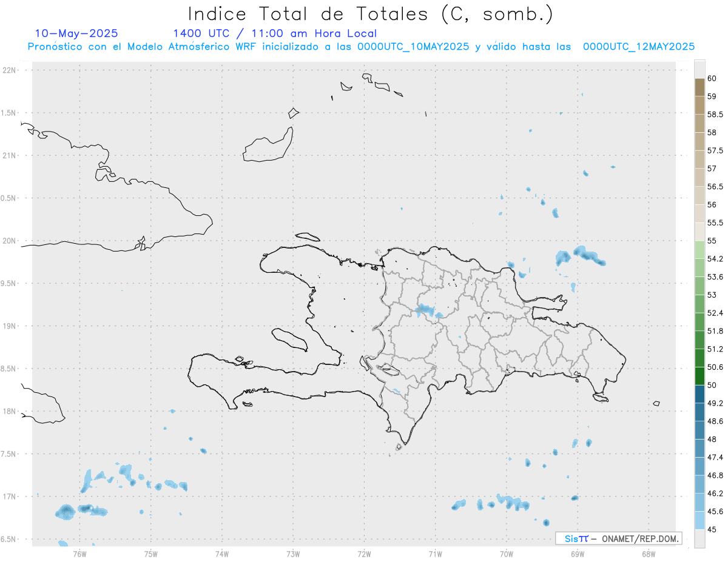Click the "53.6" colorbar value
Image resolution: width=728 pixels, height=562 pixels.
(x=715, y=277)
